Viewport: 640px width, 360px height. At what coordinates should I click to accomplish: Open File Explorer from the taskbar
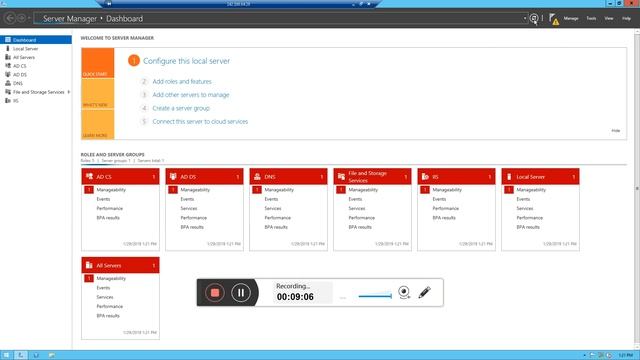click(51, 355)
